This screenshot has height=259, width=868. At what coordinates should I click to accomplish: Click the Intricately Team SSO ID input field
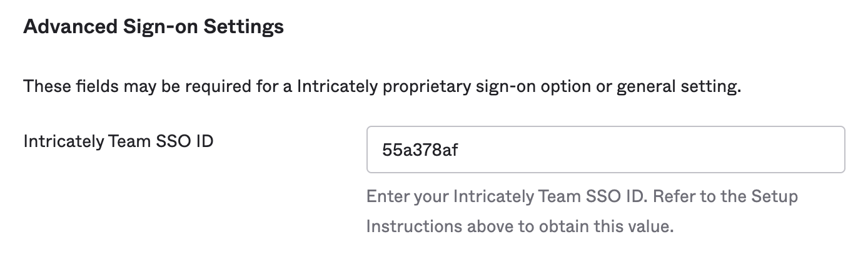click(605, 150)
